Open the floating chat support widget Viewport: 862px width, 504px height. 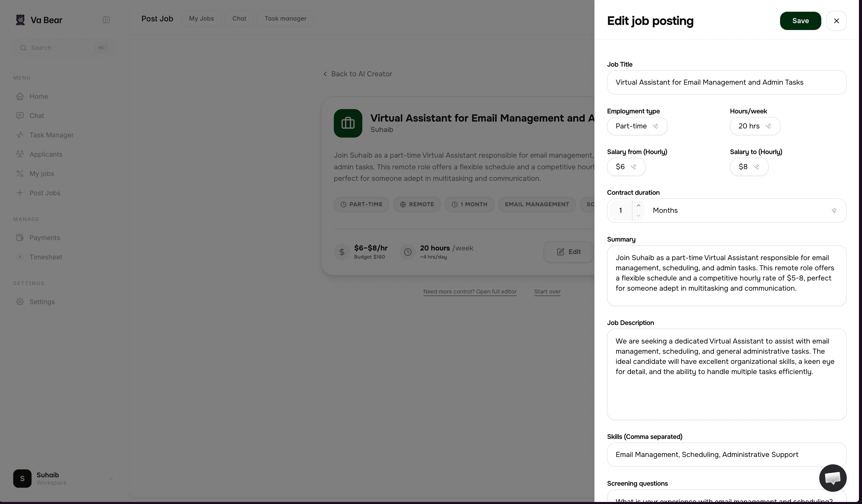click(832, 478)
